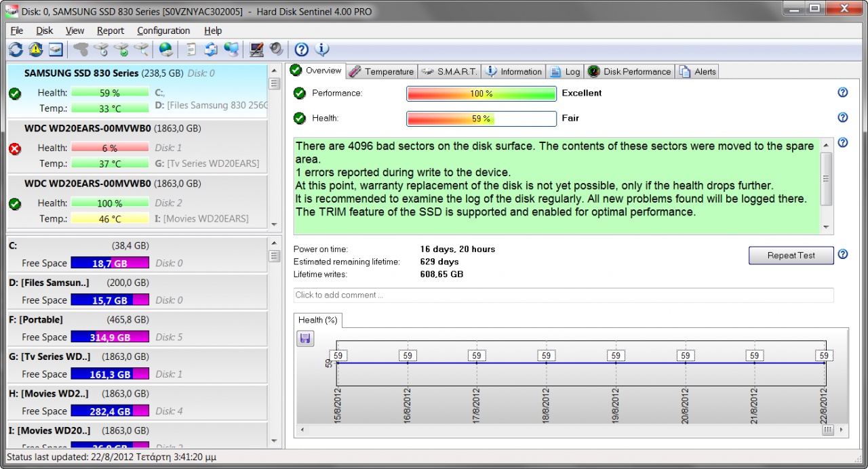The width and height of the screenshot is (868, 469).
Task: Open the View menu
Action: point(75,30)
